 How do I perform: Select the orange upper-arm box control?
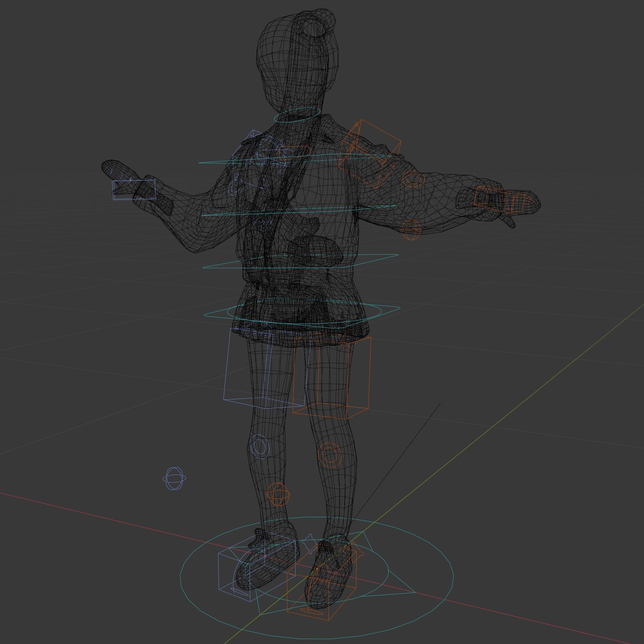[369, 154]
